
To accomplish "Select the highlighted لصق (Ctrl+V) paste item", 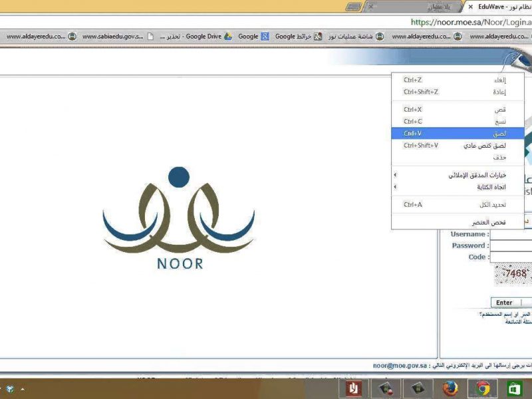I will coord(458,134).
